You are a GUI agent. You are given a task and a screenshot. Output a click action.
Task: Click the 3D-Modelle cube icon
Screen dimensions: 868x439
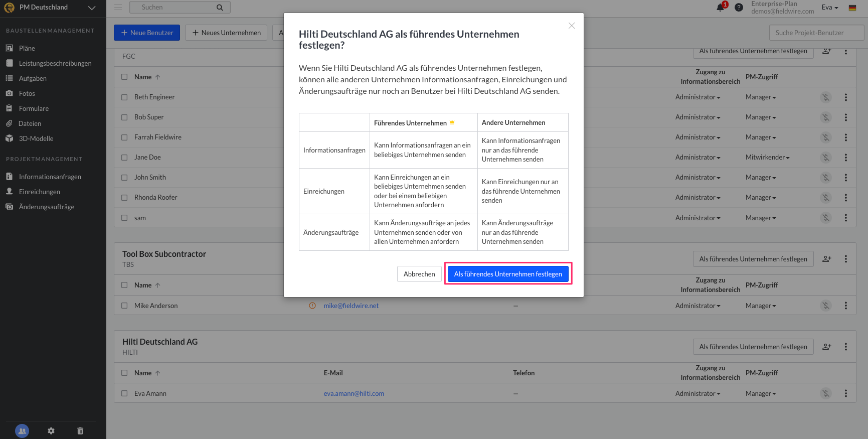click(x=9, y=138)
